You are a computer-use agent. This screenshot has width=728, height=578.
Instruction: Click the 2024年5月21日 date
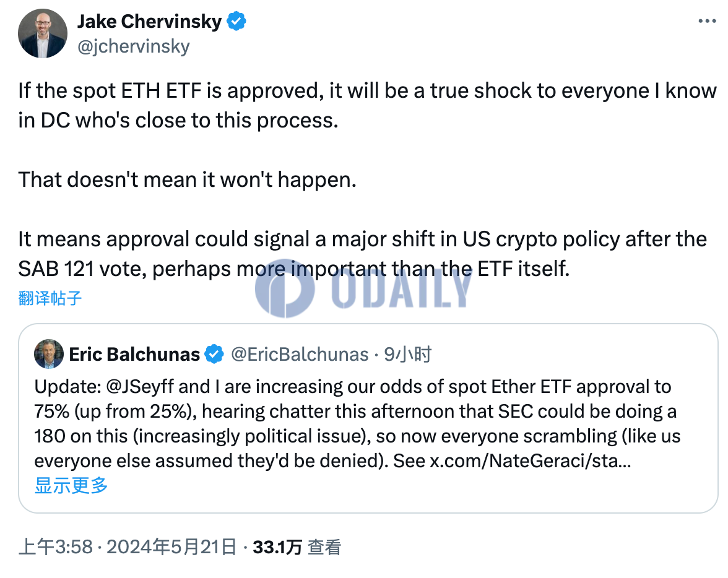click(171, 547)
